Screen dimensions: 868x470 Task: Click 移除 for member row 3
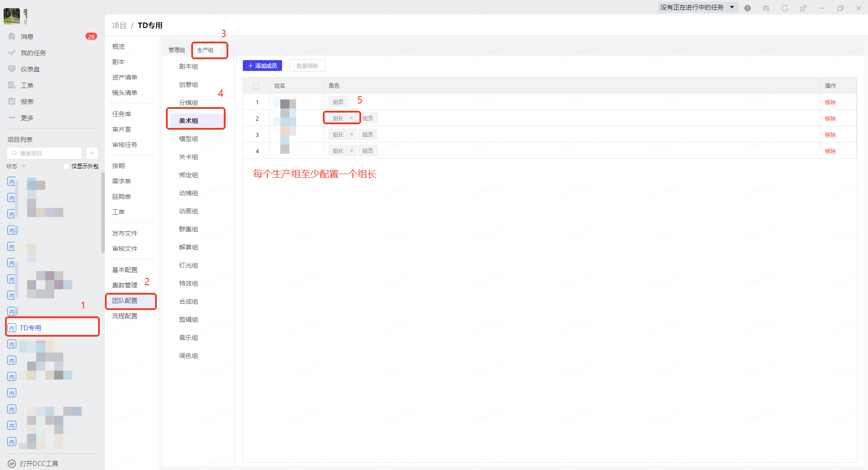click(x=830, y=135)
